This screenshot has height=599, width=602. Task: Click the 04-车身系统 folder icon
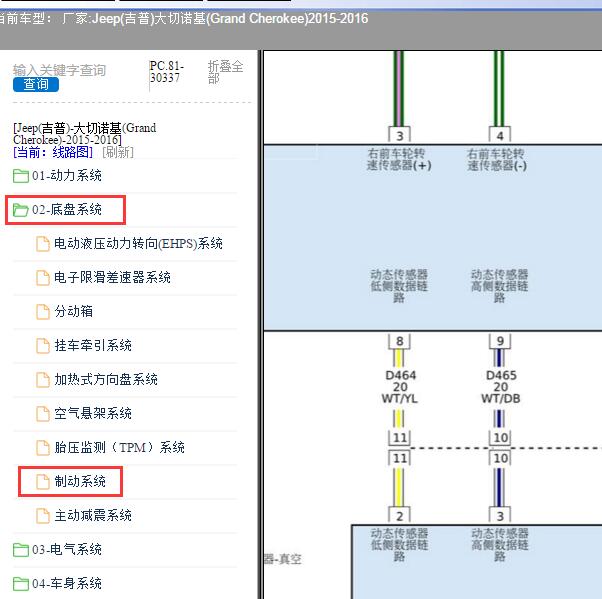[21, 584]
